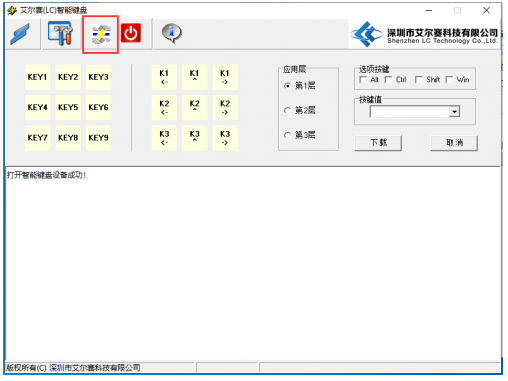Expand the 按键值 dropdown arrow
The height and width of the screenshot is (381, 508).
tap(454, 112)
